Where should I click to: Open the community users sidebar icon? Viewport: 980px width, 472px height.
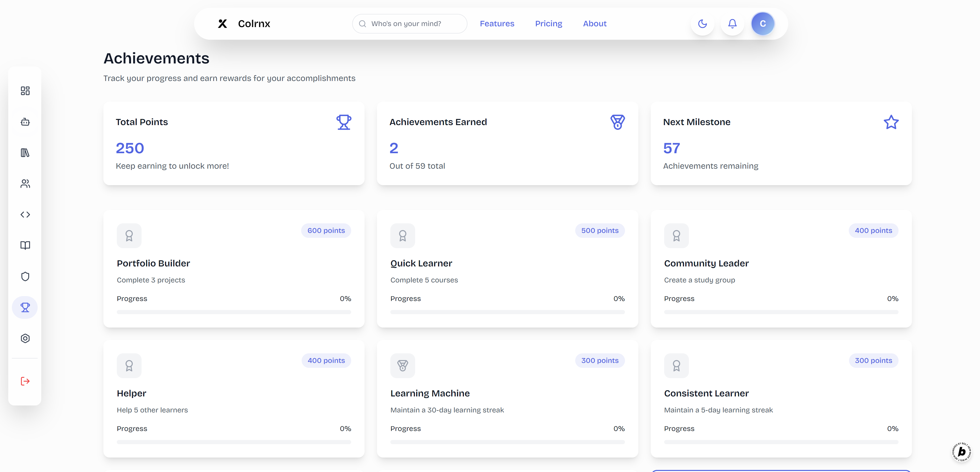(x=25, y=184)
